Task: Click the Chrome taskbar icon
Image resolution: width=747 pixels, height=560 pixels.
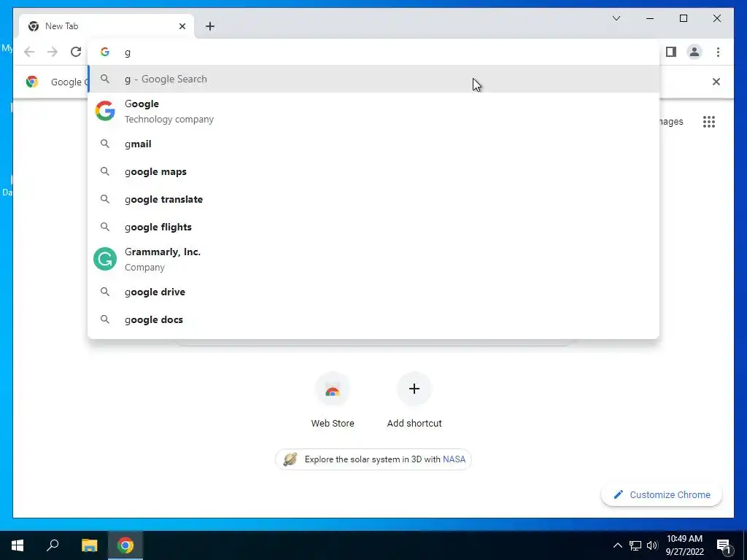Action: tap(125, 545)
